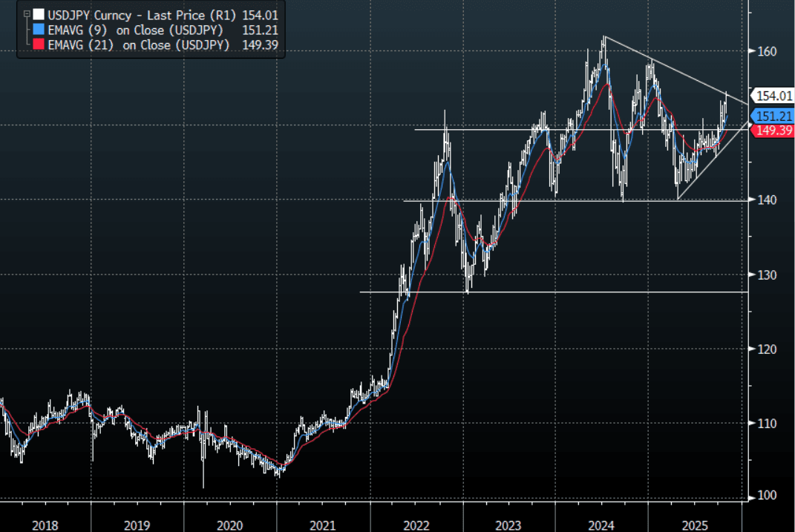Click the red EMAVG (21) legend swatch
This screenshot has width=795, height=532.
coord(39,45)
